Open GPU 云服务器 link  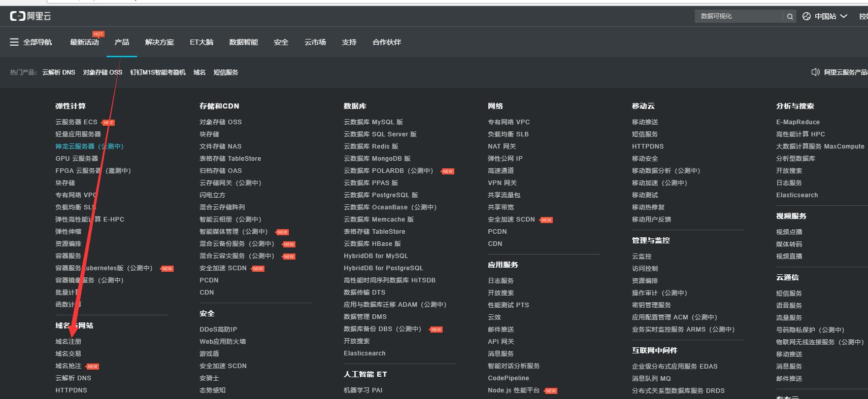click(x=77, y=159)
